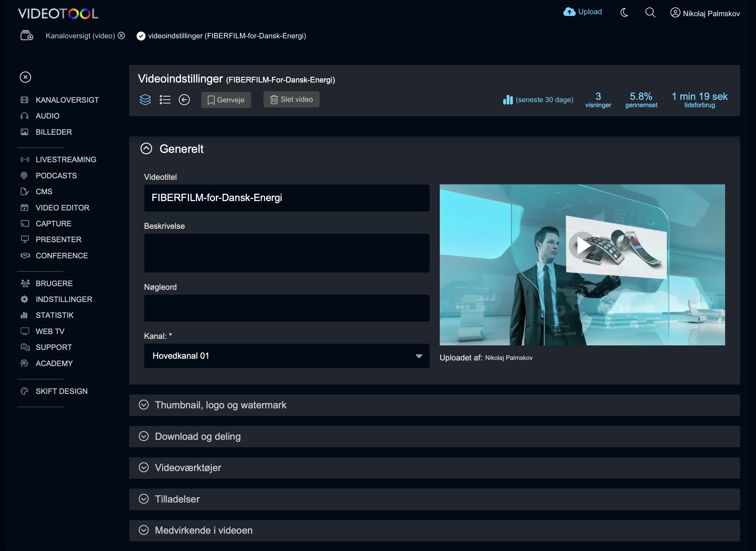Open statistics via the bar chart icon
Screen dimensions: 756x551
(x=508, y=99)
